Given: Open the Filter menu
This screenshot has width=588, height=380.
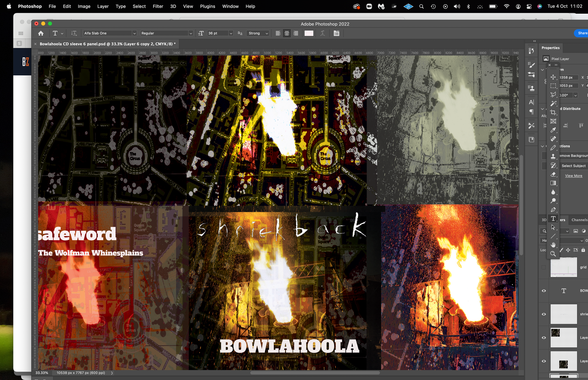Looking at the screenshot, I should coord(158,6).
